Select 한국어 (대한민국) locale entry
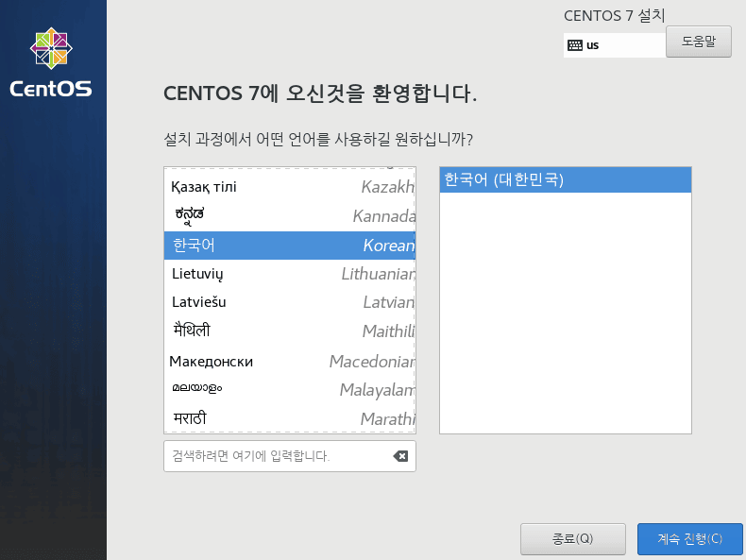 566,179
